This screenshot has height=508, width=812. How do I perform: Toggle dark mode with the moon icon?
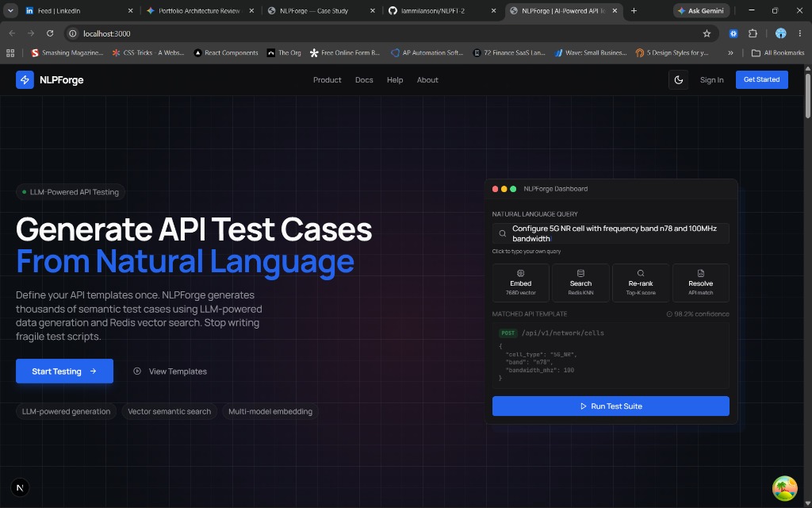point(679,80)
